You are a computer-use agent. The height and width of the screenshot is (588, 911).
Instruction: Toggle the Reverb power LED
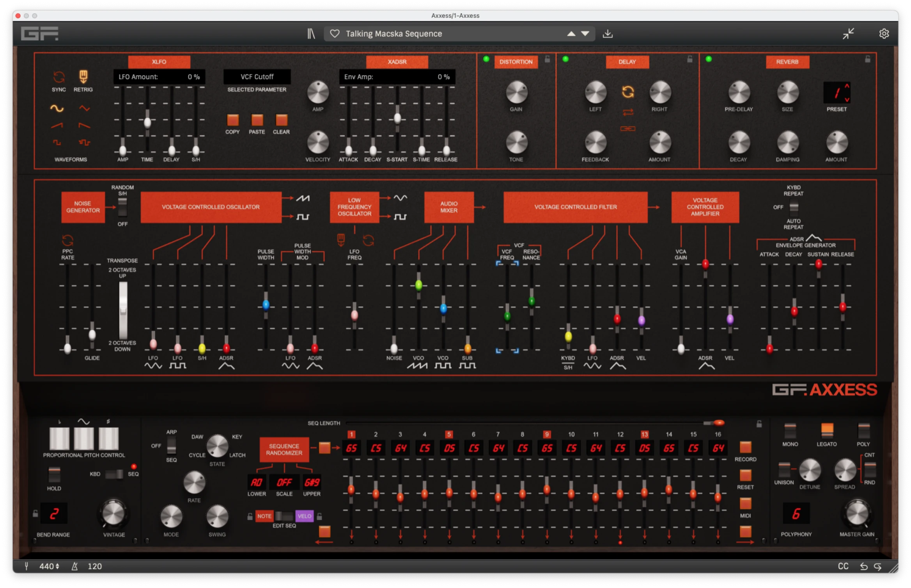coord(709,59)
